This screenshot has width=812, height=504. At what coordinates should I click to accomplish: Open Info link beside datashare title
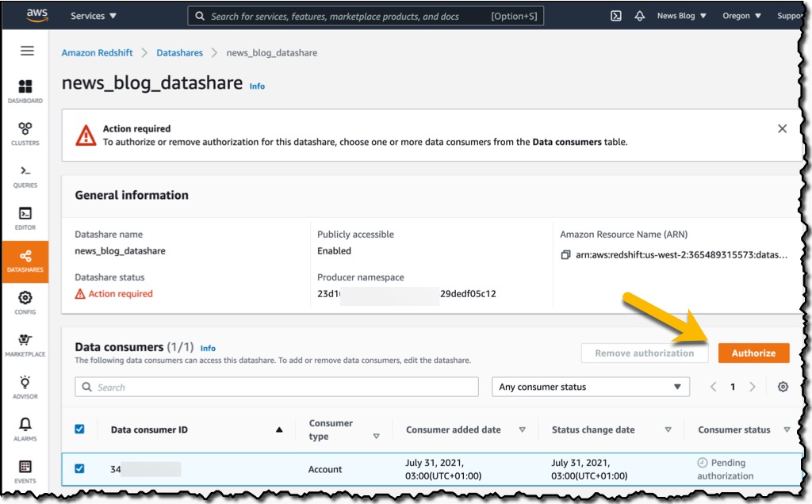[257, 86]
